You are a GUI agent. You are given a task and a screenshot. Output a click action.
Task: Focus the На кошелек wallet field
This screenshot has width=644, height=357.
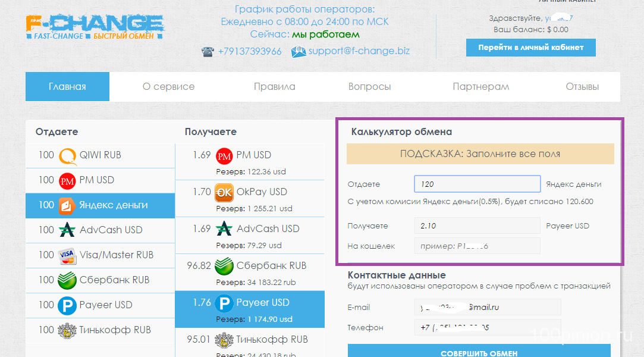[x=477, y=246]
